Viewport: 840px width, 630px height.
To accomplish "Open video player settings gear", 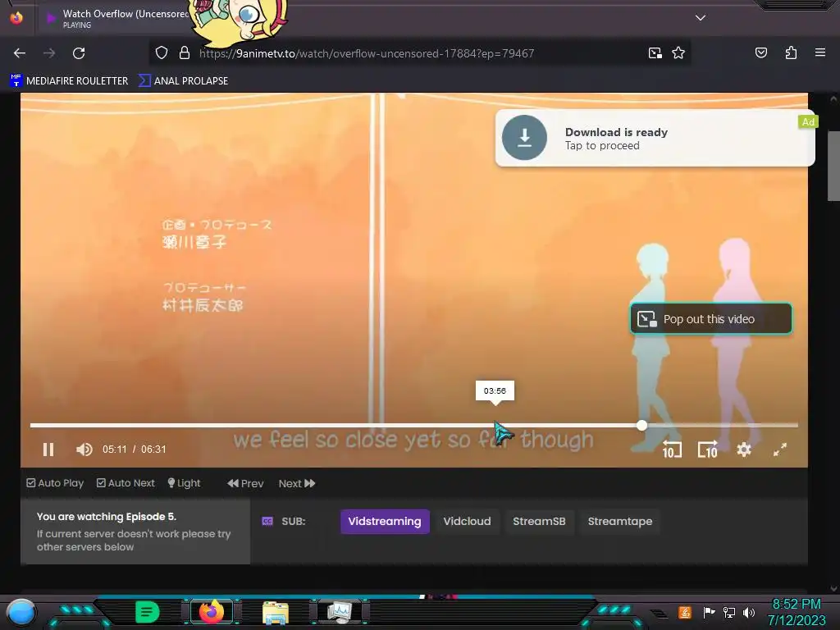I will pyautogui.click(x=743, y=449).
